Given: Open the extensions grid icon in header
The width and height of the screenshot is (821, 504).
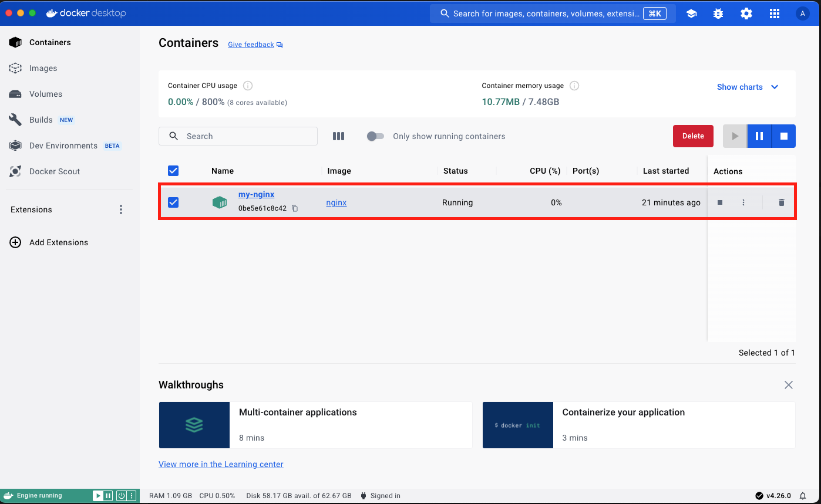Looking at the screenshot, I should point(775,13).
